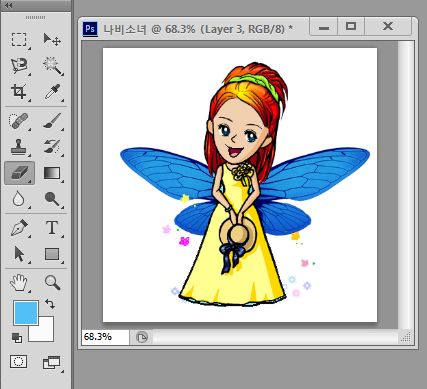Open the blue foreground color picker

click(x=26, y=313)
